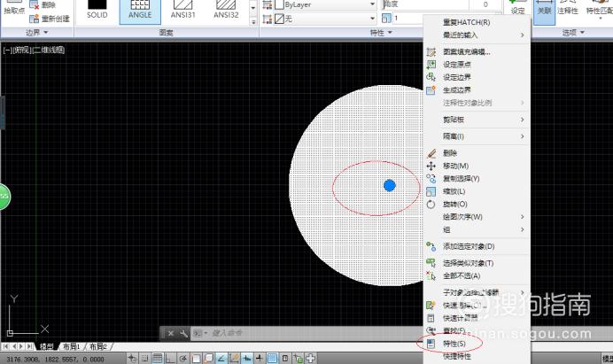Click the first layout tab navigation arrow

point(5,346)
